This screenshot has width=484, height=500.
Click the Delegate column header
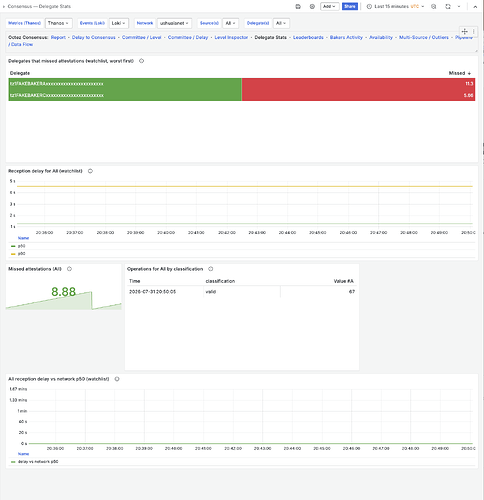(20, 73)
